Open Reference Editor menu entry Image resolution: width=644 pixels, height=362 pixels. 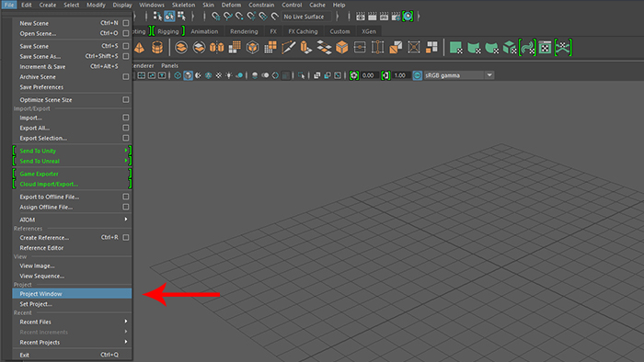coord(72,248)
